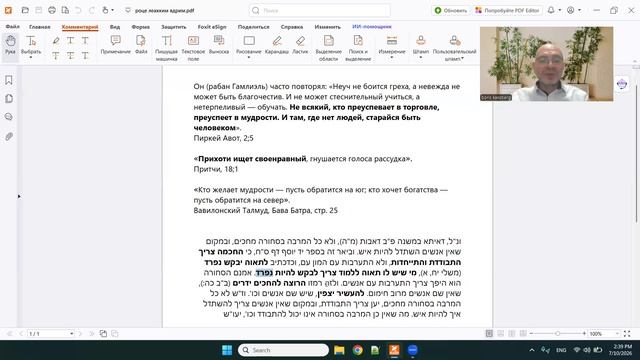Click the Redo arrow in title bar
Screen dimensions: 640x360
(x=92, y=10)
